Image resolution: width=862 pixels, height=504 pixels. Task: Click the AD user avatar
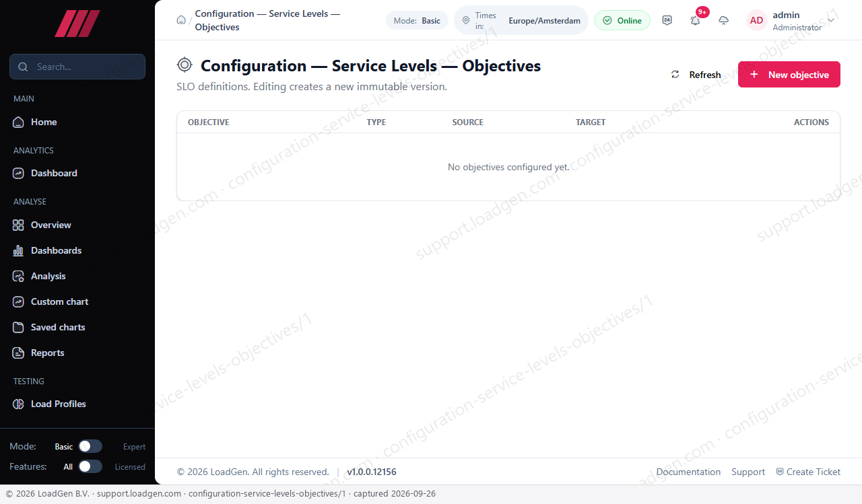tap(757, 20)
